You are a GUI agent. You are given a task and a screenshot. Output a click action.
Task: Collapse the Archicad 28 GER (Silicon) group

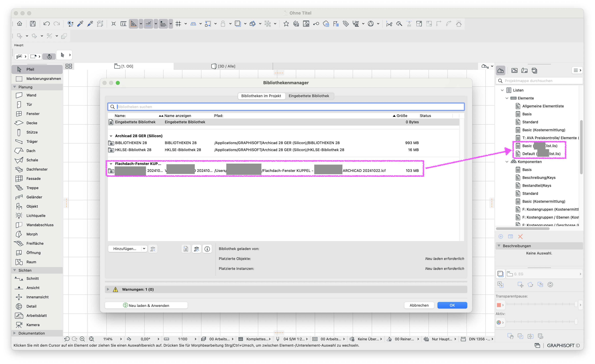point(111,136)
